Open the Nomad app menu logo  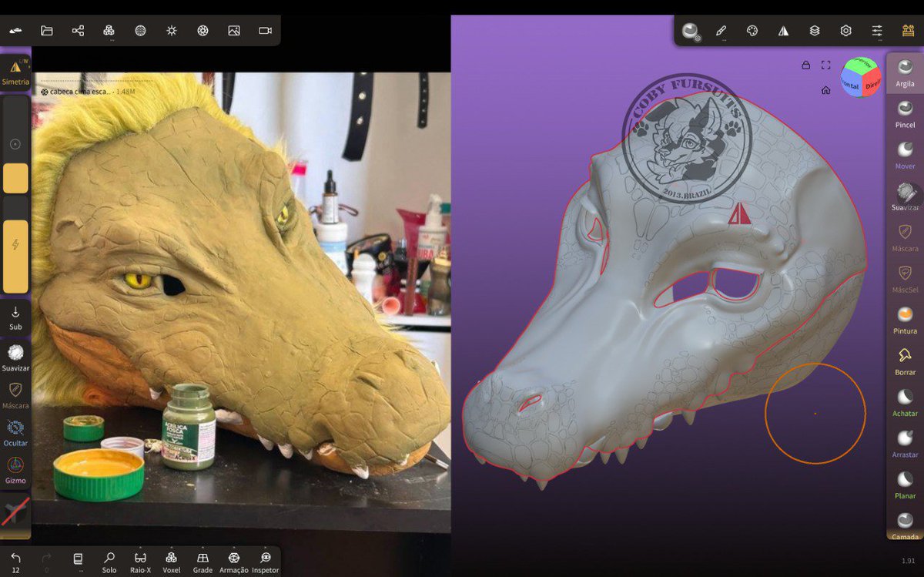pos(15,31)
